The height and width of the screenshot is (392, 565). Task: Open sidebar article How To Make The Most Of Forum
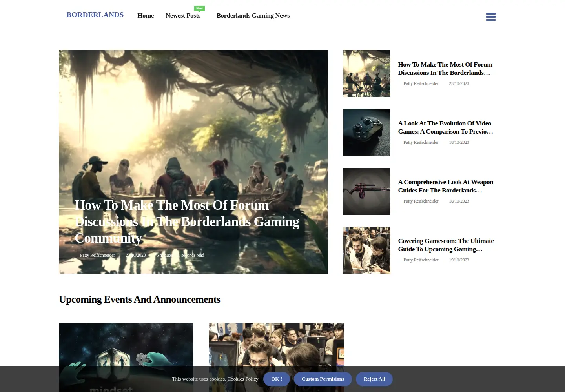click(x=445, y=69)
